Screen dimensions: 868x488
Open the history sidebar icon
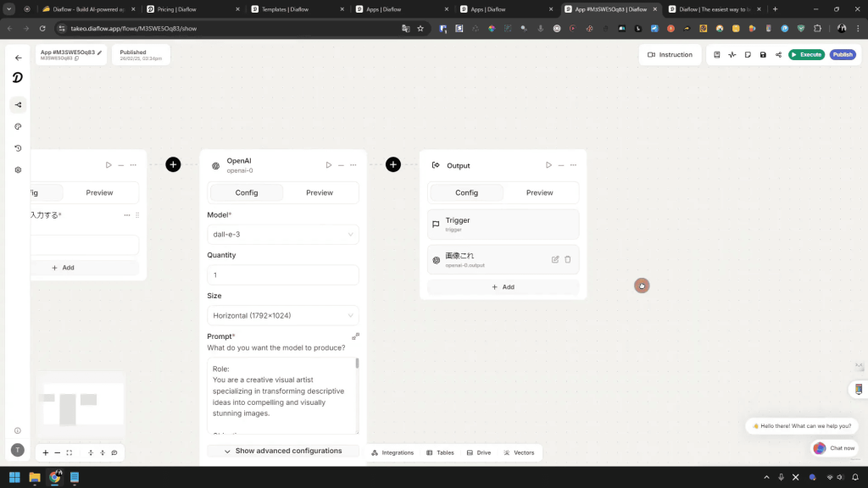coord(19,148)
